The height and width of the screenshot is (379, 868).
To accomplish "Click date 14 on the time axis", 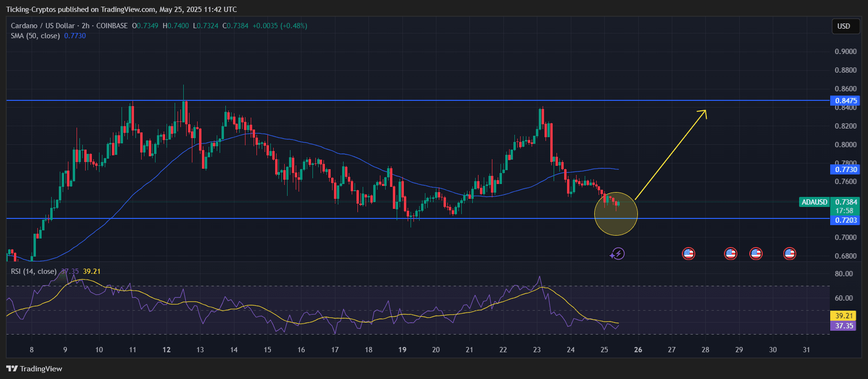I will 234,350.
